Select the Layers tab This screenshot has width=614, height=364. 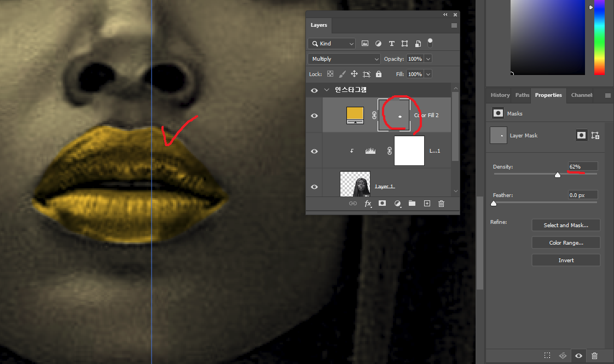click(x=318, y=25)
